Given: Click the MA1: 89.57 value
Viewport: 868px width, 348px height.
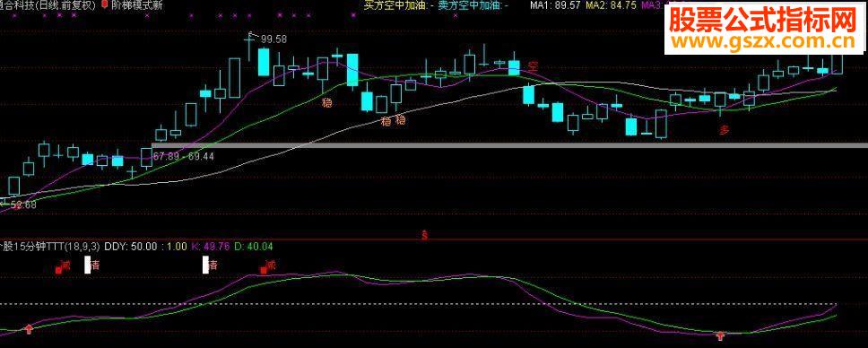Looking at the screenshot, I should [555, 5].
